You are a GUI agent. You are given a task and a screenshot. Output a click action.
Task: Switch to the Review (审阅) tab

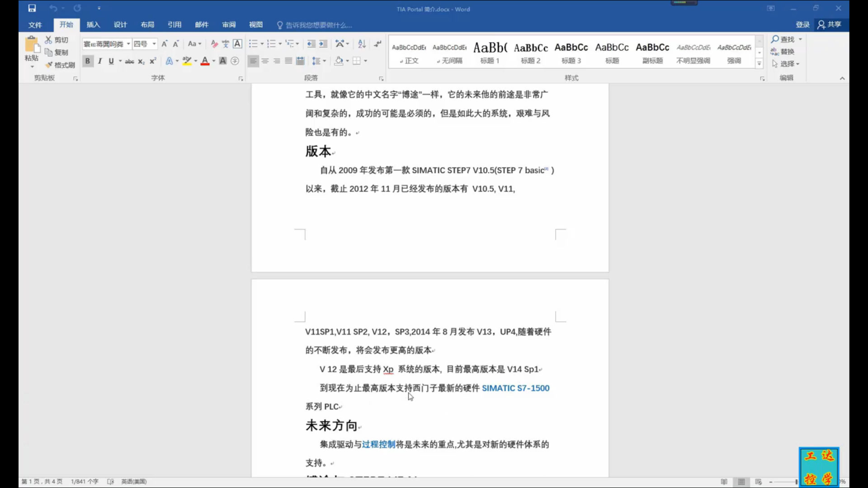click(x=229, y=25)
